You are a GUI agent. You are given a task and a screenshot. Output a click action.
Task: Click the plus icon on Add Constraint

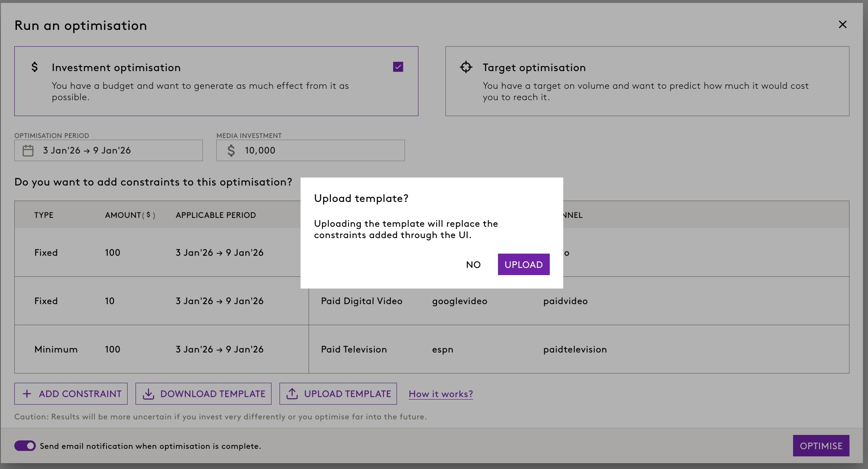point(27,394)
